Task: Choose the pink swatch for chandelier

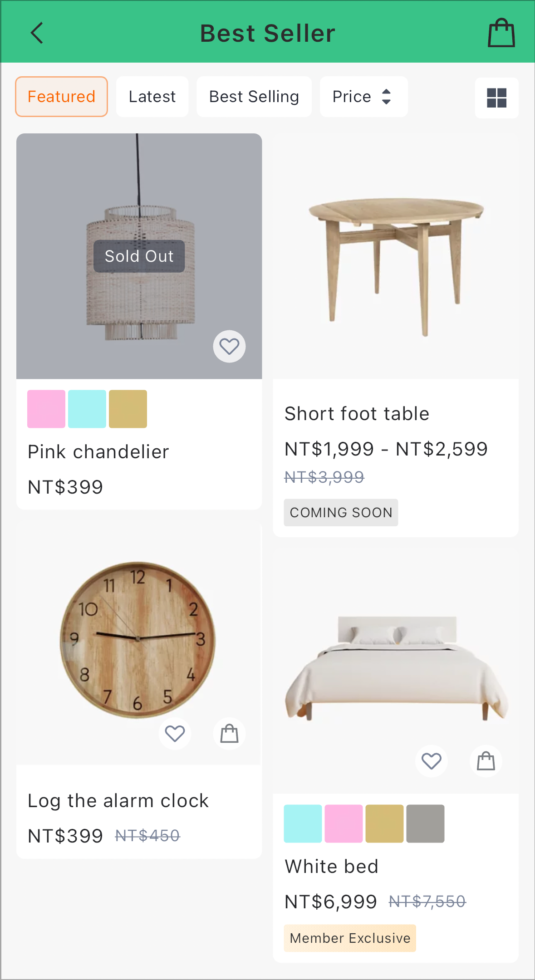Action: pos(46,409)
